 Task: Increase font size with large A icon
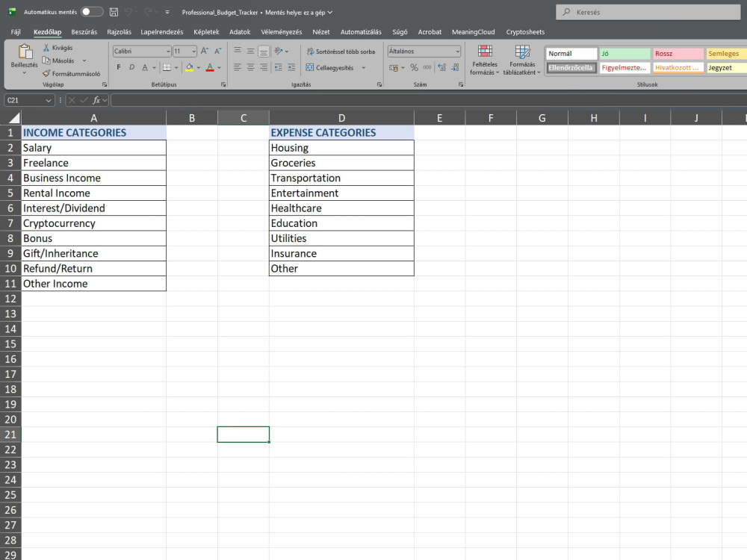point(205,51)
